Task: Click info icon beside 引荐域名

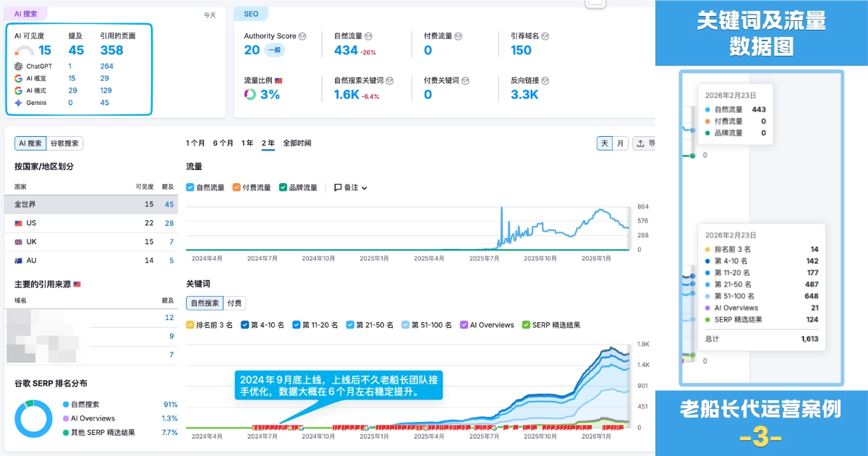Action: 545,36
